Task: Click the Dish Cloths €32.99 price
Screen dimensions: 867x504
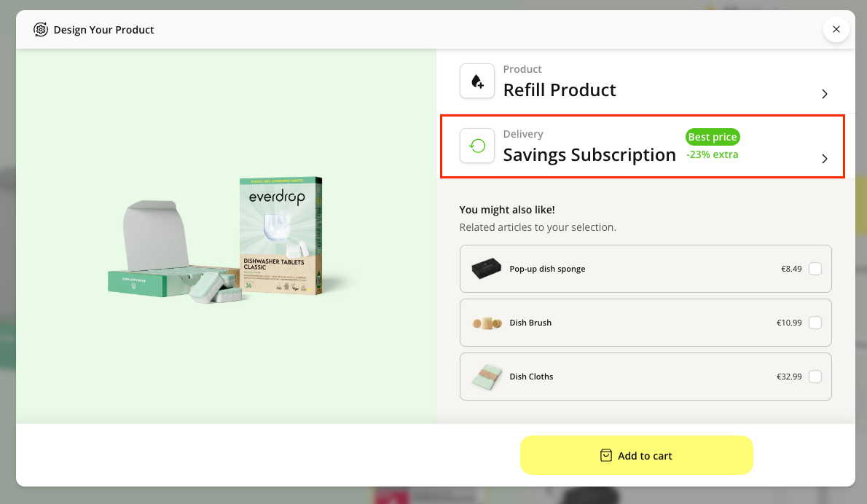Action: pos(789,377)
